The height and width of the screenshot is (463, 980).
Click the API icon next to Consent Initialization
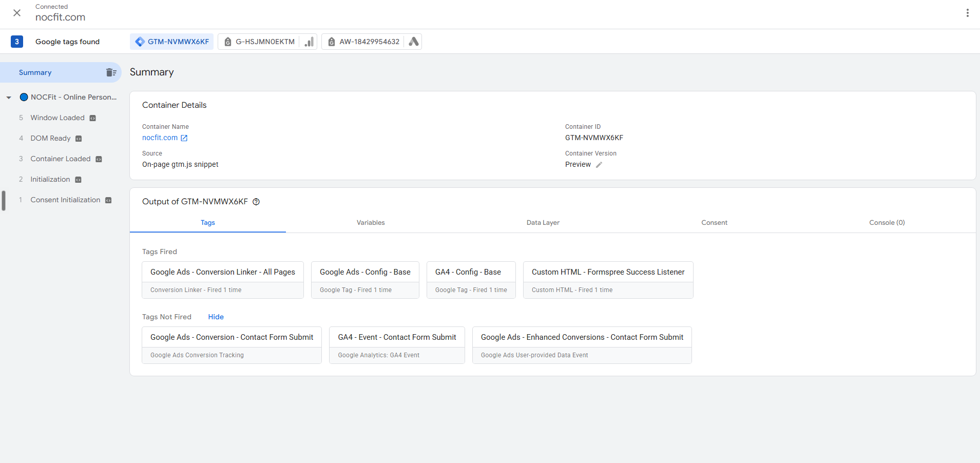click(108, 200)
